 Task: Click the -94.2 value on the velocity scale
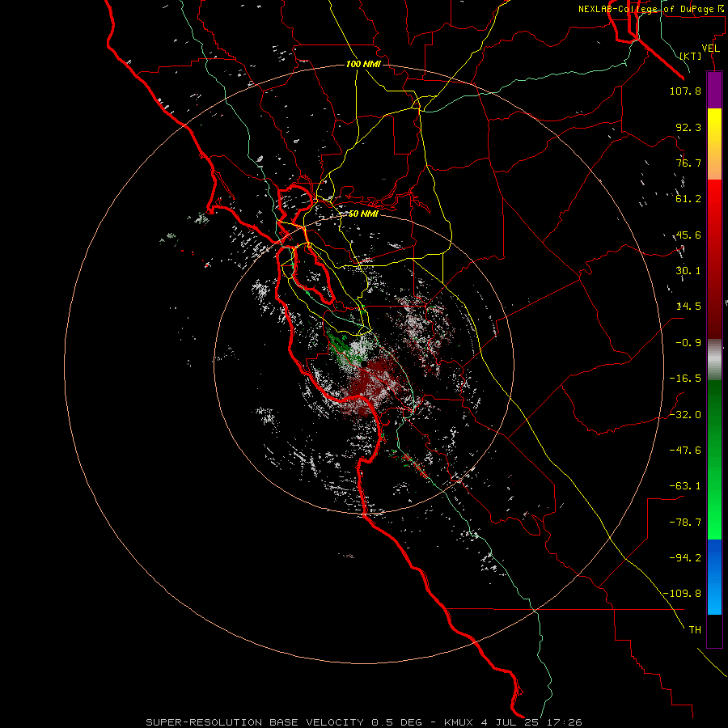pos(685,558)
